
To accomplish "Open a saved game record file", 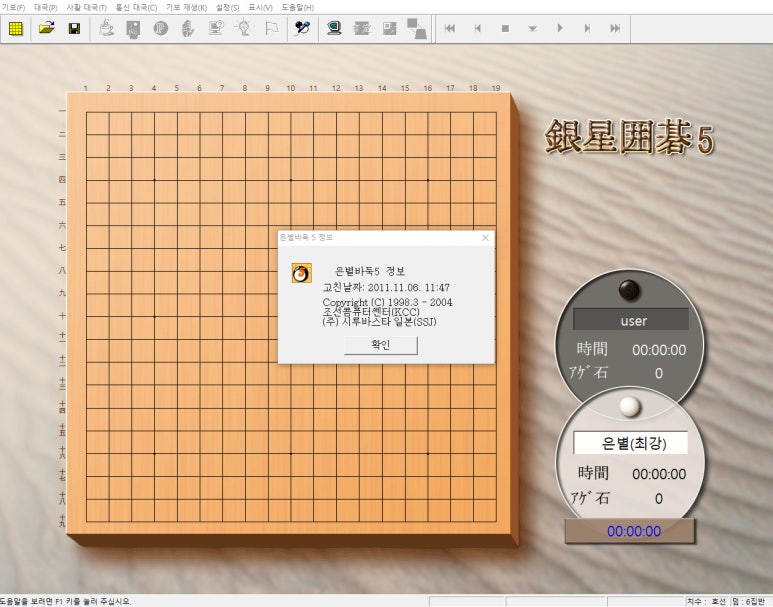I will [x=46, y=28].
